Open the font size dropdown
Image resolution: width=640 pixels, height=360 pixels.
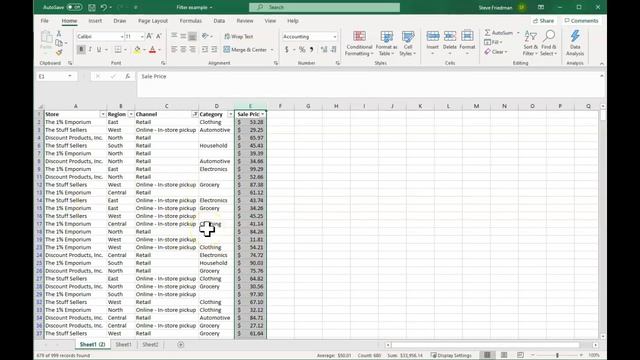click(142, 37)
